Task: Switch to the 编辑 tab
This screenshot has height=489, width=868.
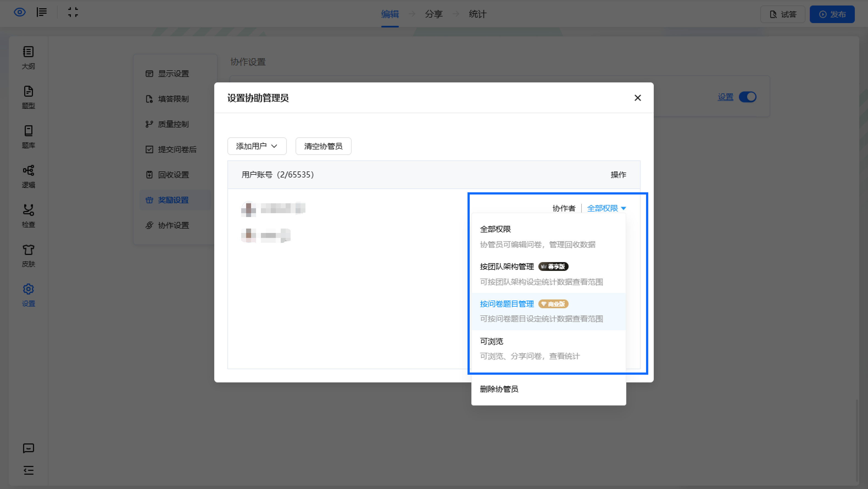Action: (390, 14)
